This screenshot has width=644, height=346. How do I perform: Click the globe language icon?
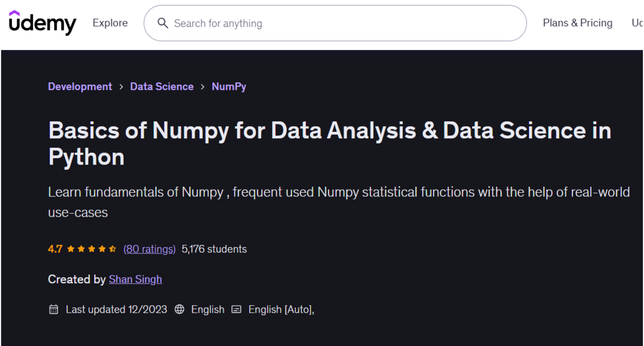179,310
